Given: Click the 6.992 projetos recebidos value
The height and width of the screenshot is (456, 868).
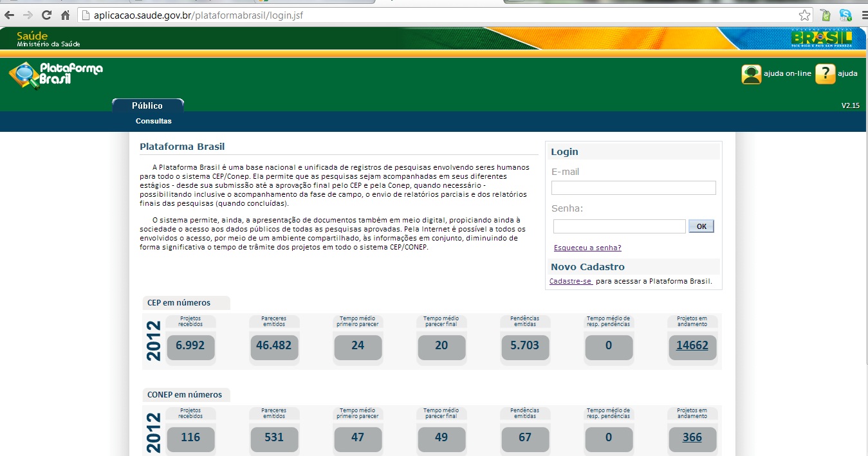Looking at the screenshot, I should point(190,345).
